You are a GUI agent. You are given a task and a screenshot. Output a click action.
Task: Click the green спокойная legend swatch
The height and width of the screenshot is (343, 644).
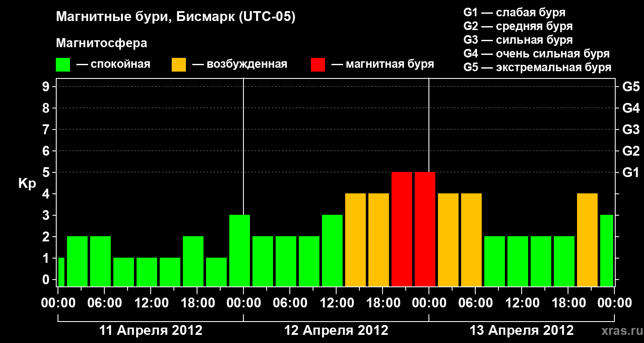[x=63, y=65]
